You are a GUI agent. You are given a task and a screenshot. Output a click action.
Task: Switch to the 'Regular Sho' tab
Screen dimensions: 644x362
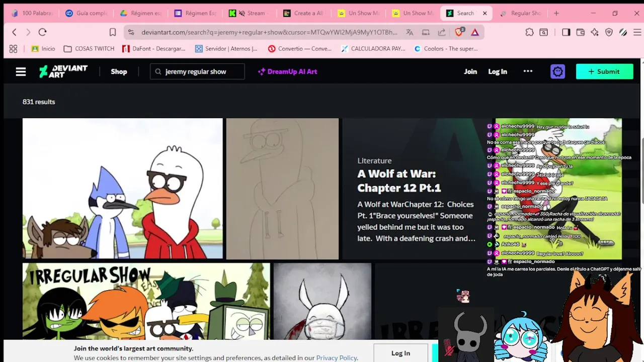520,13
